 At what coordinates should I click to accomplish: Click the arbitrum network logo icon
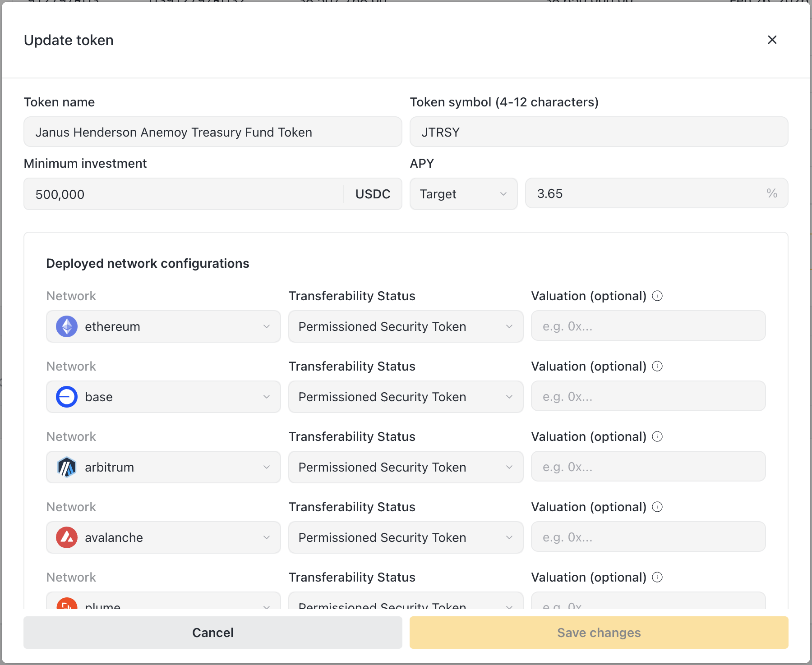[67, 467]
